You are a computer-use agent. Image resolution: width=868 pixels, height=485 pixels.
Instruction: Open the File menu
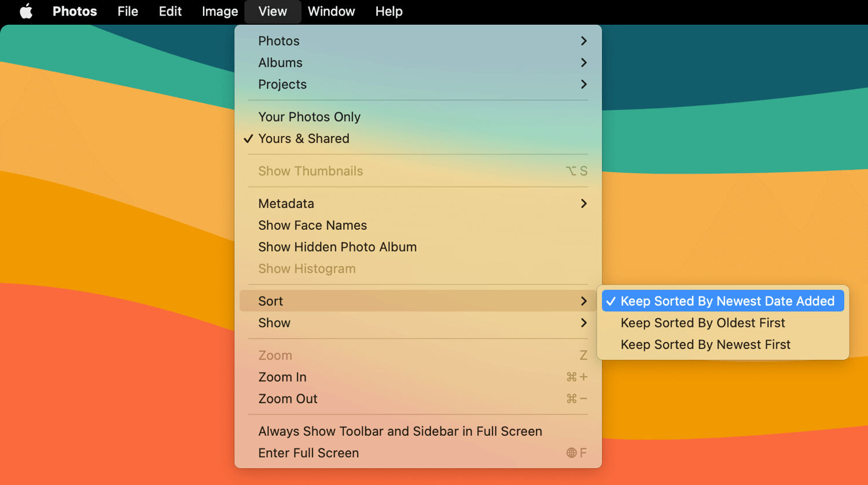click(x=127, y=12)
